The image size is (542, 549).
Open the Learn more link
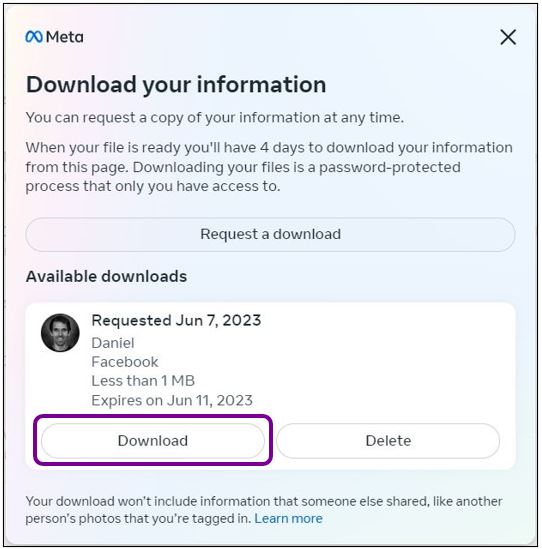[x=288, y=518]
